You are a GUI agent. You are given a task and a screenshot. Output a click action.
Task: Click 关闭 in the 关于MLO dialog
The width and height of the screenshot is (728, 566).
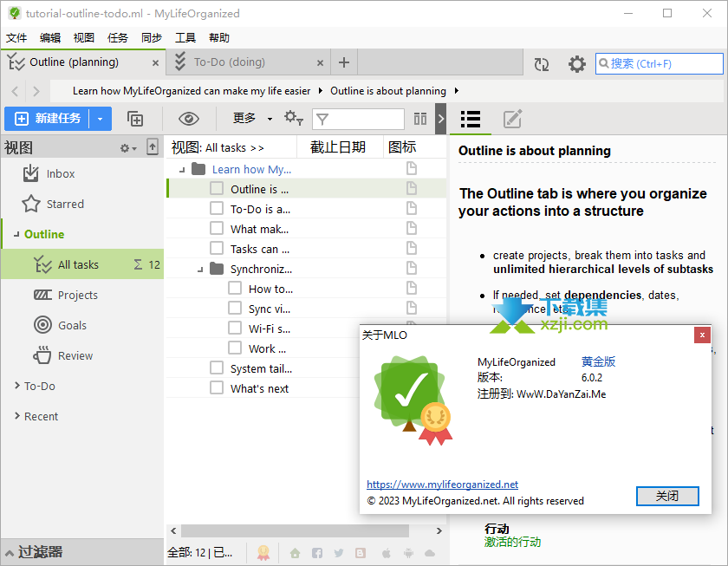(667, 496)
